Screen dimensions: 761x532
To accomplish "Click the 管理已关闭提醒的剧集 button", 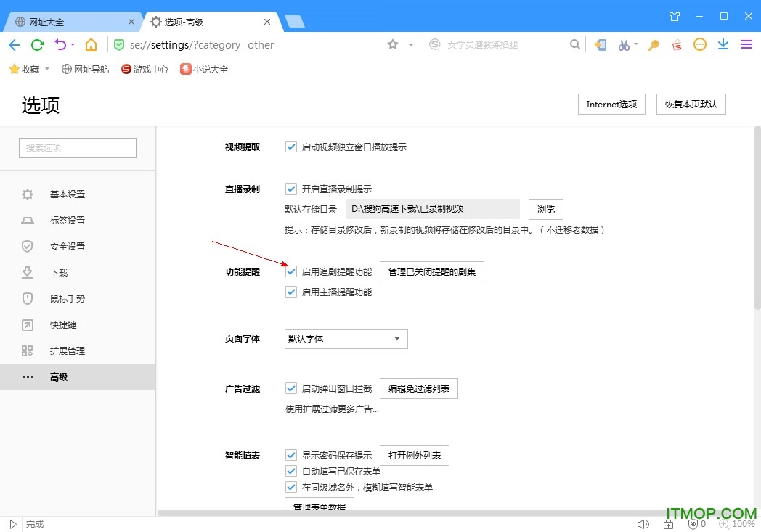I will tap(432, 271).
